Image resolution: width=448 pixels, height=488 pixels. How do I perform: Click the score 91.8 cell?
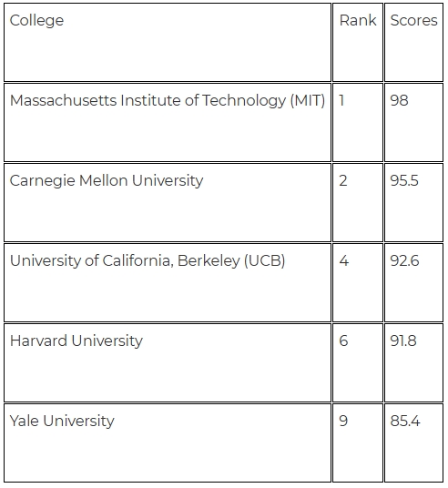coord(413,363)
